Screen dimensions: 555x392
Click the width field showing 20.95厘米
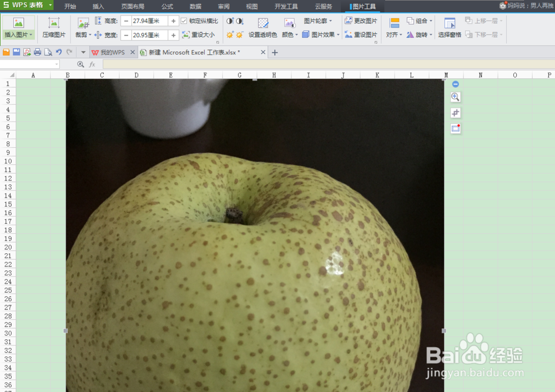(149, 35)
